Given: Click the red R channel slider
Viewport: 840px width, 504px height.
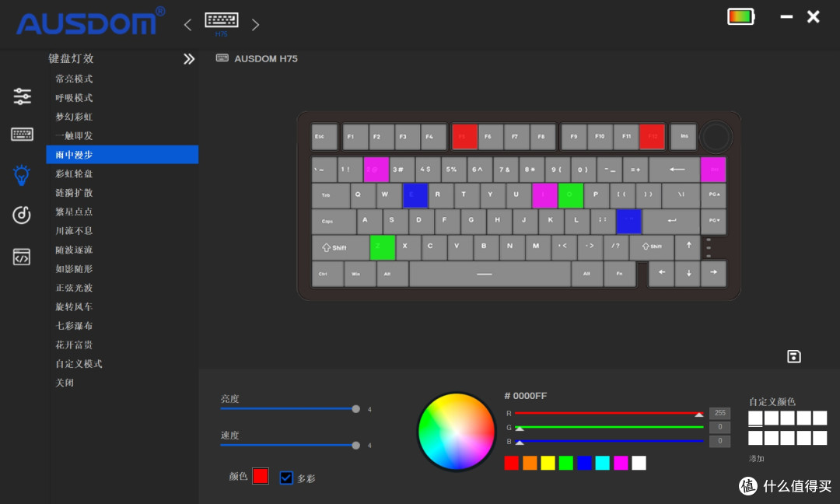Looking at the screenshot, I should (609, 413).
